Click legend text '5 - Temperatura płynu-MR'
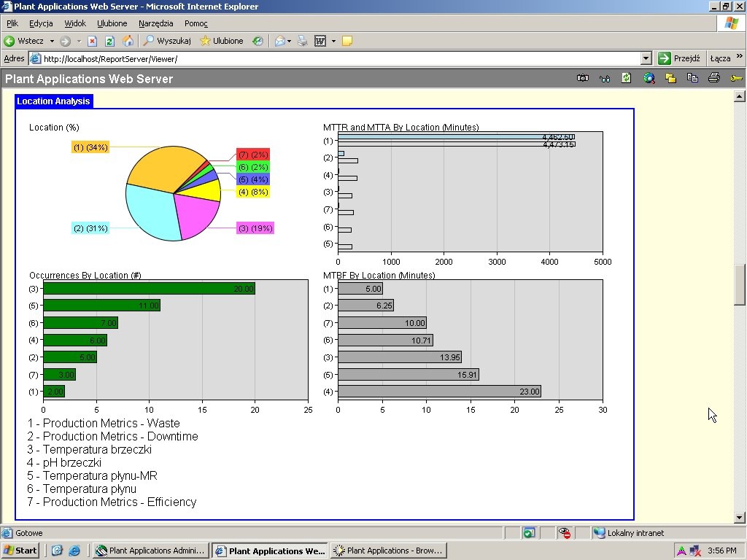Viewport: 747px width, 560px height. (x=92, y=475)
